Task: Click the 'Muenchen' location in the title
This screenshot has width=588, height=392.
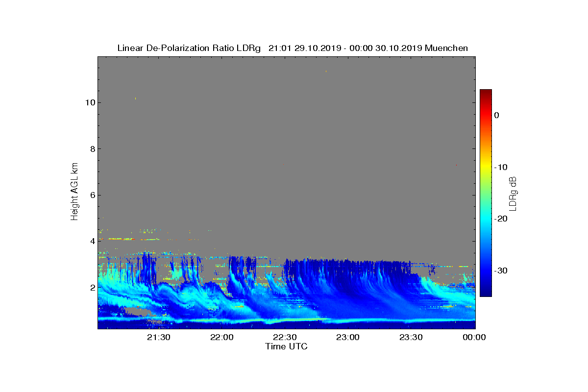Action: pos(446,48)
